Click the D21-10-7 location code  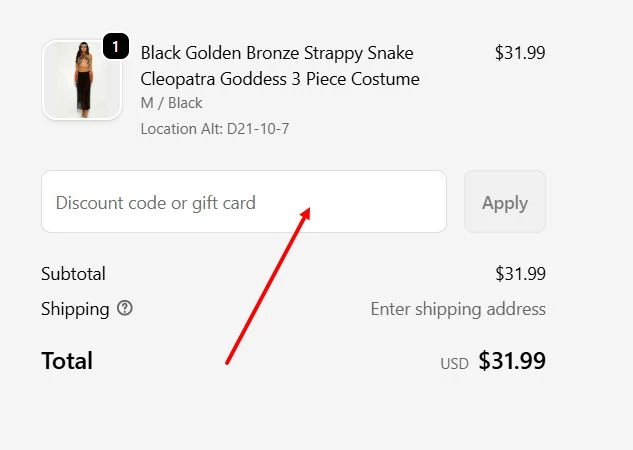pos(258,128)
